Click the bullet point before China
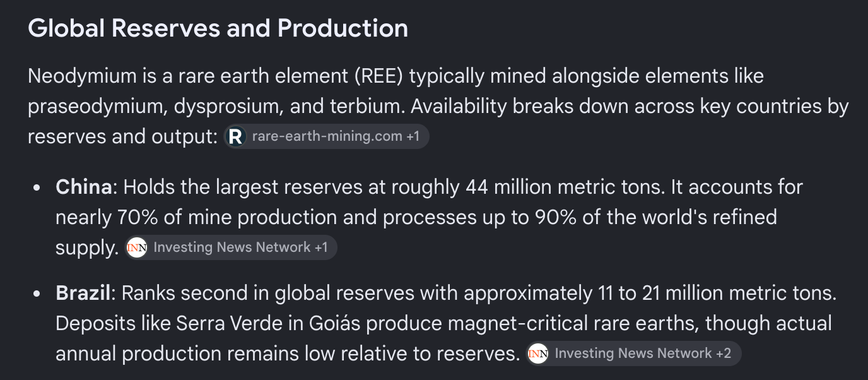The width and height of the screenshot is (868, 380). 38,188
